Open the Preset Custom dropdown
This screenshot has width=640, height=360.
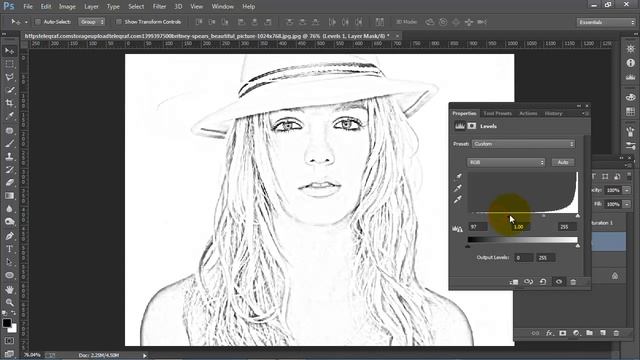(x=523, y=144)
